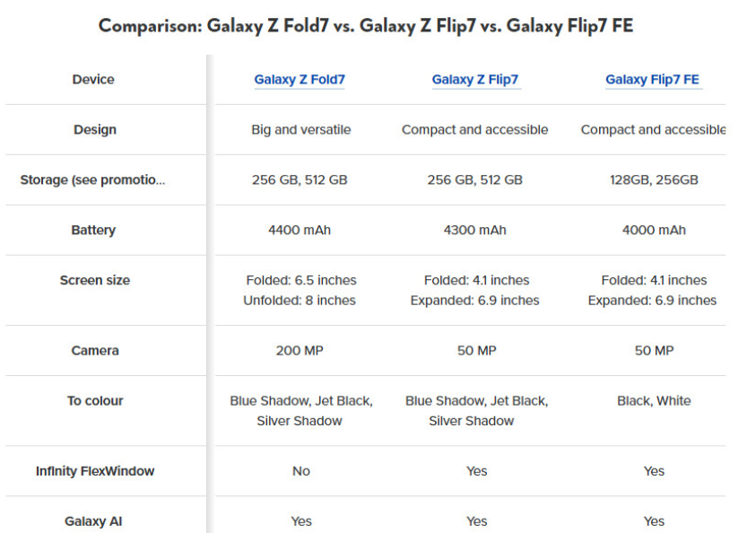Select the Fold7 Infinity FlexWindow No cell
This screenshot has width=756, height=542.
[301, 471]
